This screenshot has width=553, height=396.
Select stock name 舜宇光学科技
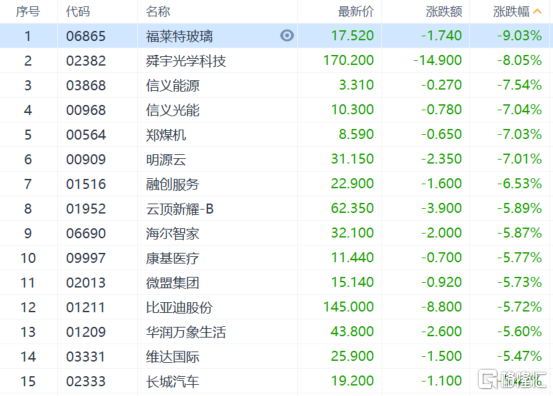[186, 61]
